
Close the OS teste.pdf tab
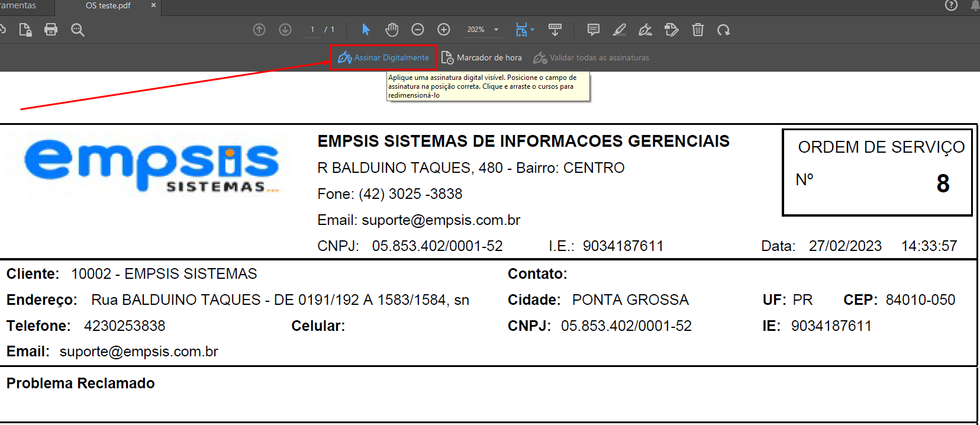tap(154, 5)
